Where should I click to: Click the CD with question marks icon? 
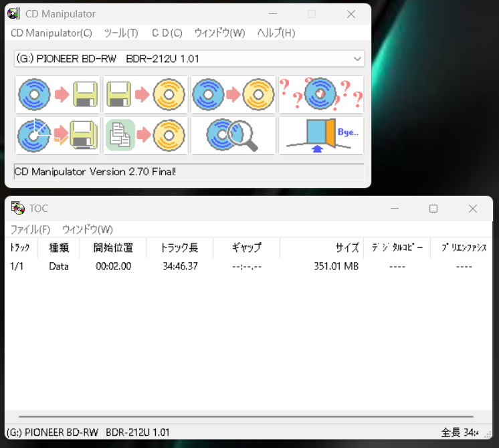320,94
